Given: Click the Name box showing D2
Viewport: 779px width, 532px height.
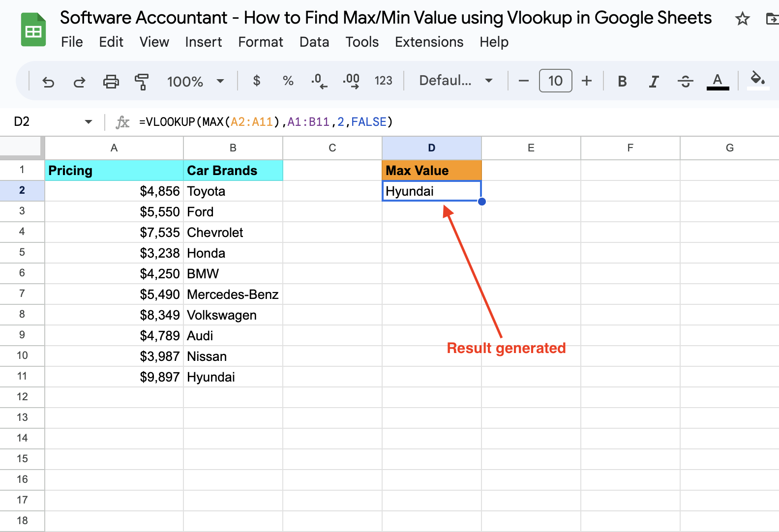Looking at the screenshot, I should [22, 121].
